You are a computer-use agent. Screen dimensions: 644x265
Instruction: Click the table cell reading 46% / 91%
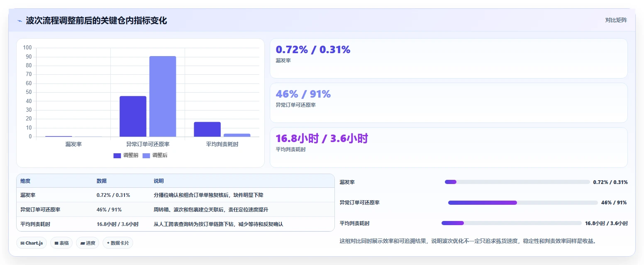pyautogui.click(x=109, y=210)
